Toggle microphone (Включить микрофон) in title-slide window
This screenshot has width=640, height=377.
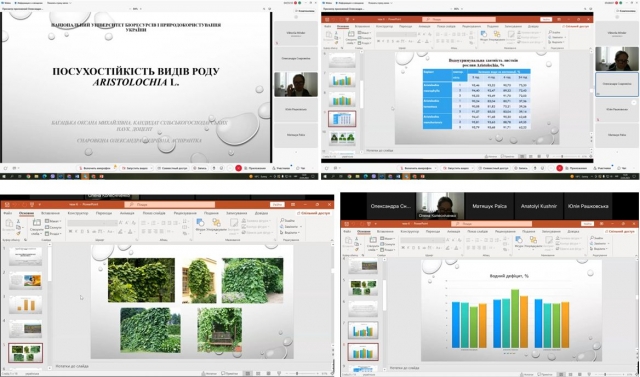97,168
